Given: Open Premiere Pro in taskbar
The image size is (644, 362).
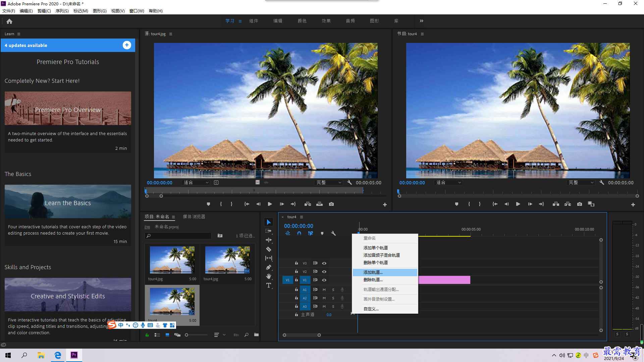Looking at the screenshot, I should (74, 355).
